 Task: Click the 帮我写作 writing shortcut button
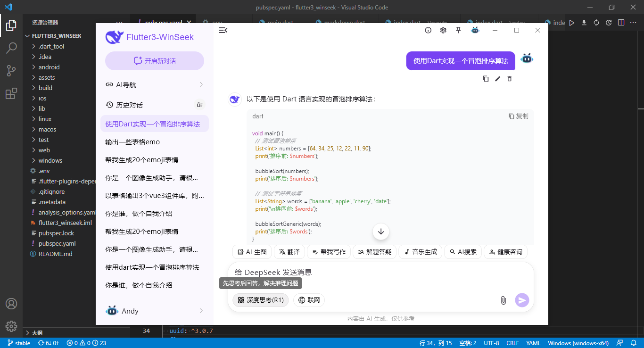click(329, 252)
